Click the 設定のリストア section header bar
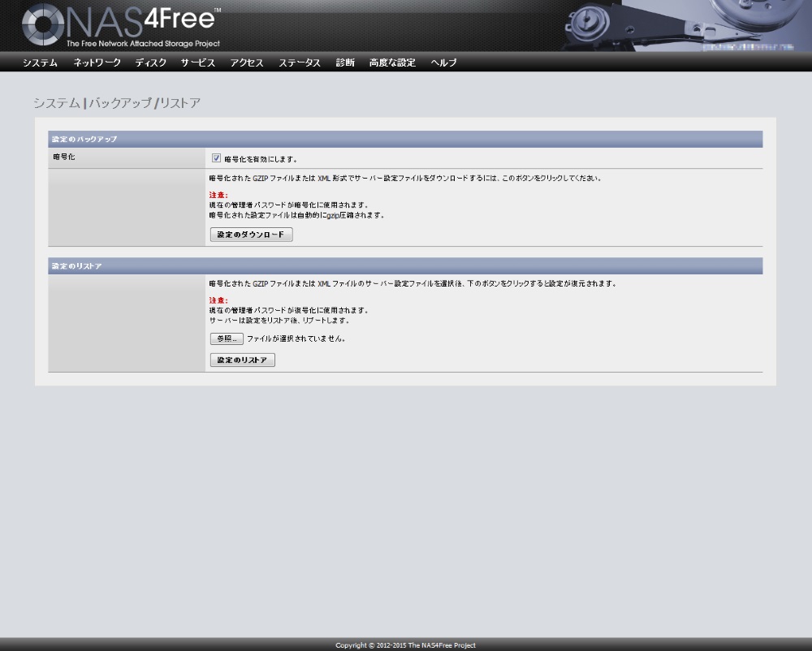 (x=405, y=266)
